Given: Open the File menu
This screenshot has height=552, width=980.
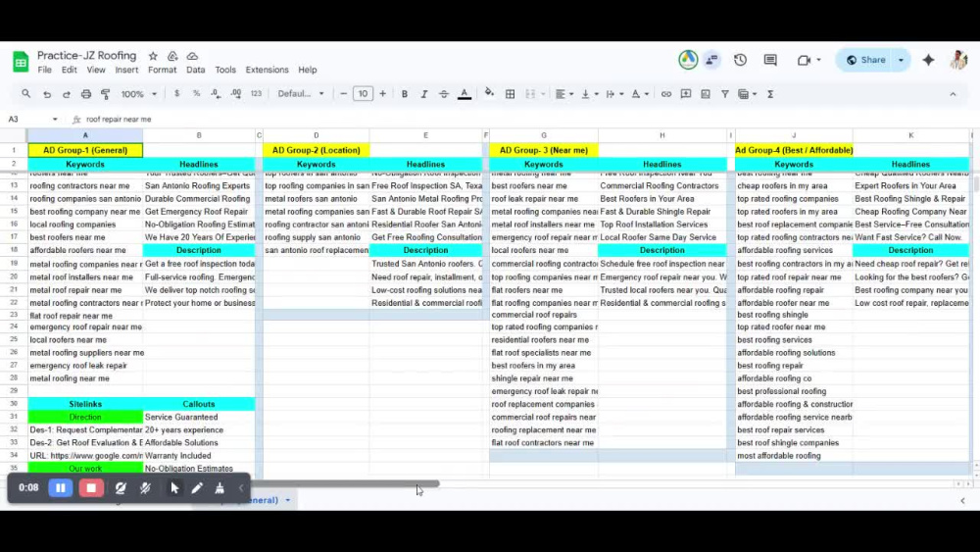Looking at the screenshot, I should pyautogui.click(x=44, y=70).
